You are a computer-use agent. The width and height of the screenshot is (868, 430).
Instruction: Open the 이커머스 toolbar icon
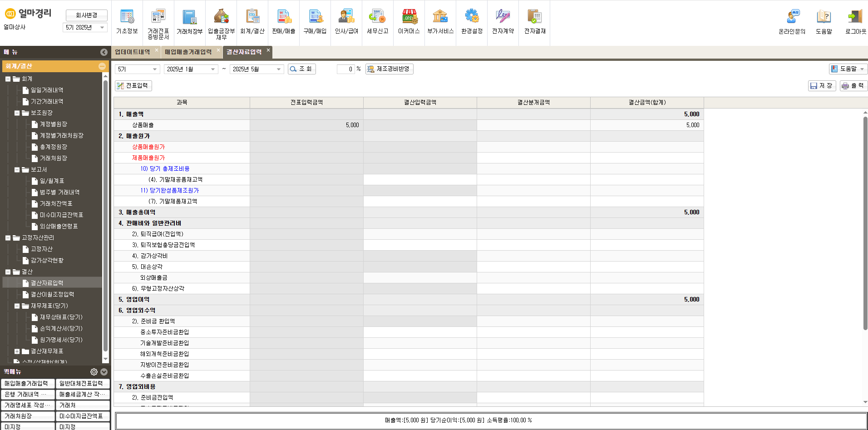(409, 22)
